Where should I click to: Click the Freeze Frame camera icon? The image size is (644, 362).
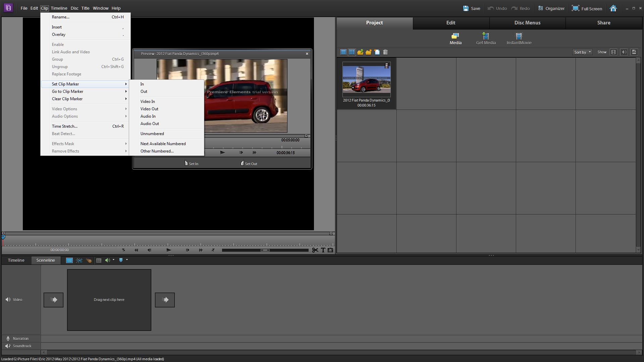330,250
